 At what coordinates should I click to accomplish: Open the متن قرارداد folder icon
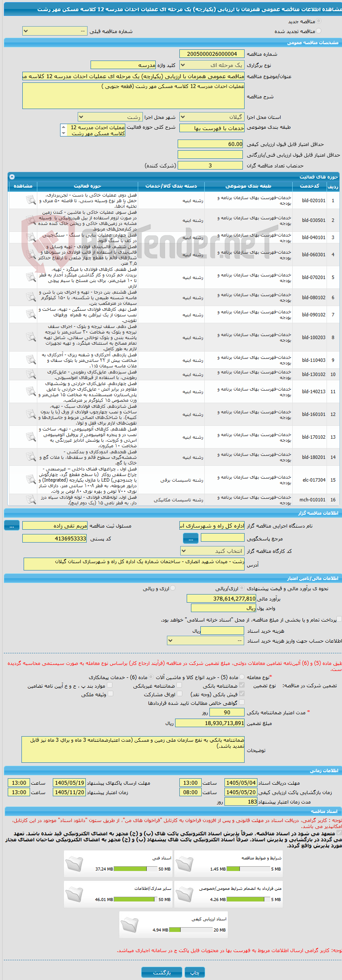tap(185, 895)
